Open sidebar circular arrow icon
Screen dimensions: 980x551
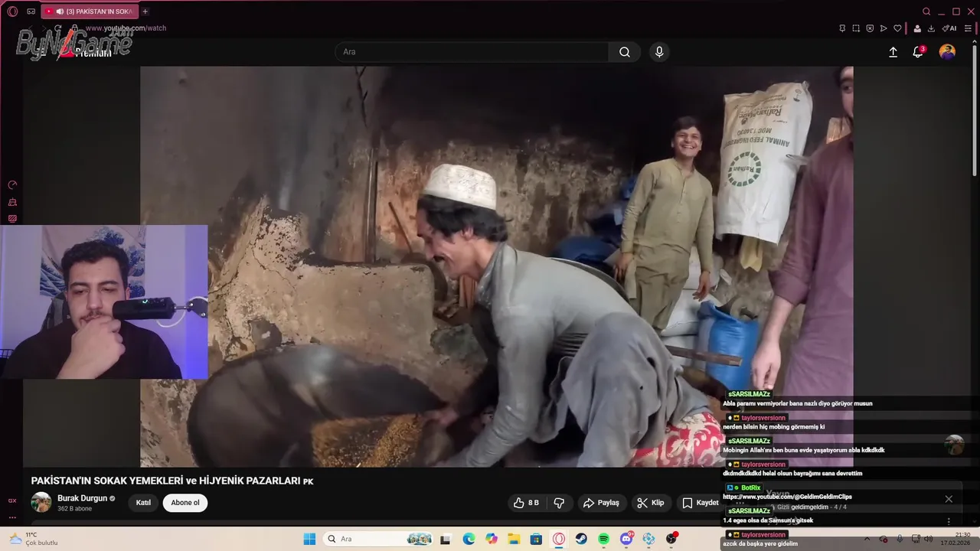tap(12, 185)
